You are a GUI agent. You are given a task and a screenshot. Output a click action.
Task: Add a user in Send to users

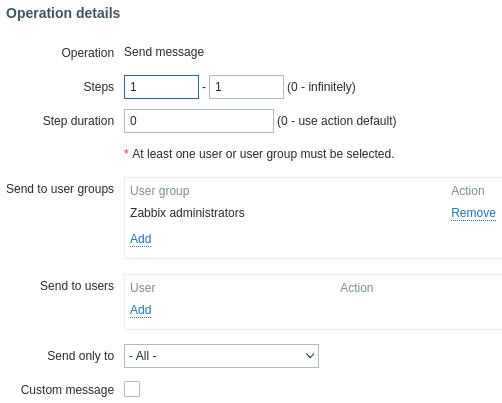point(141,310)
